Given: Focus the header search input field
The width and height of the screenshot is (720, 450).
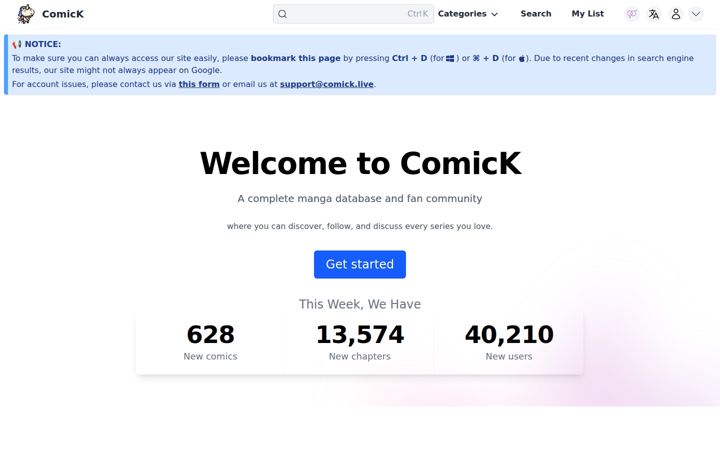Looking at the screenshot, I should [353, 14].
